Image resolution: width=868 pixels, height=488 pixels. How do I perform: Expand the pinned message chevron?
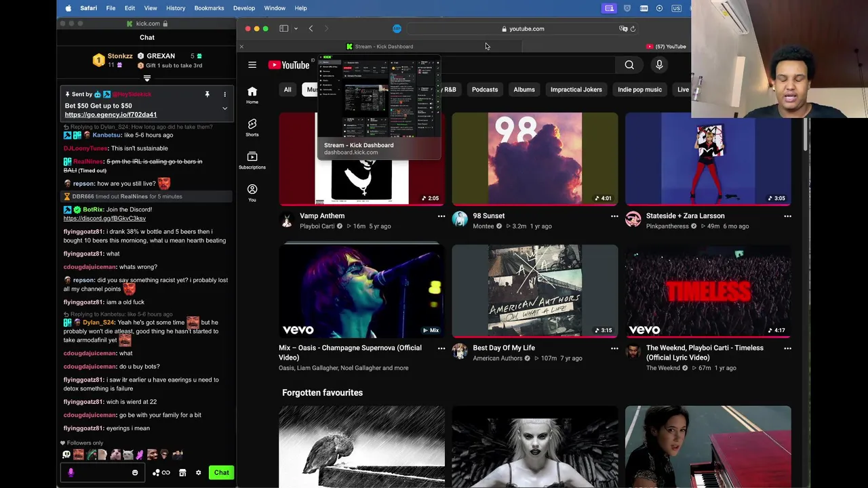[x=224, y=108]
